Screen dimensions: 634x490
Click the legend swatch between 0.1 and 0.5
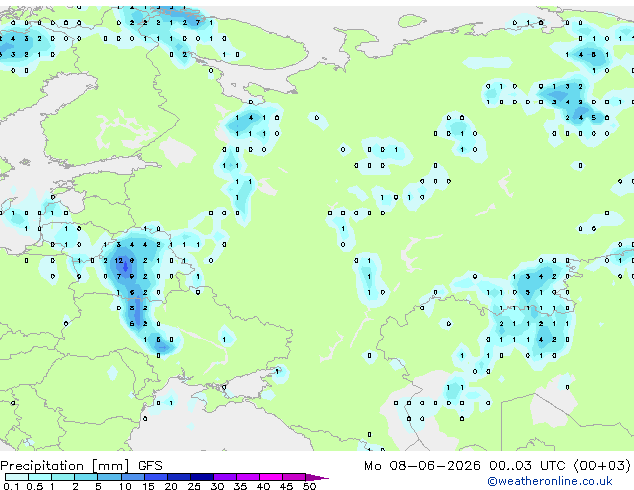pos(17,477)
